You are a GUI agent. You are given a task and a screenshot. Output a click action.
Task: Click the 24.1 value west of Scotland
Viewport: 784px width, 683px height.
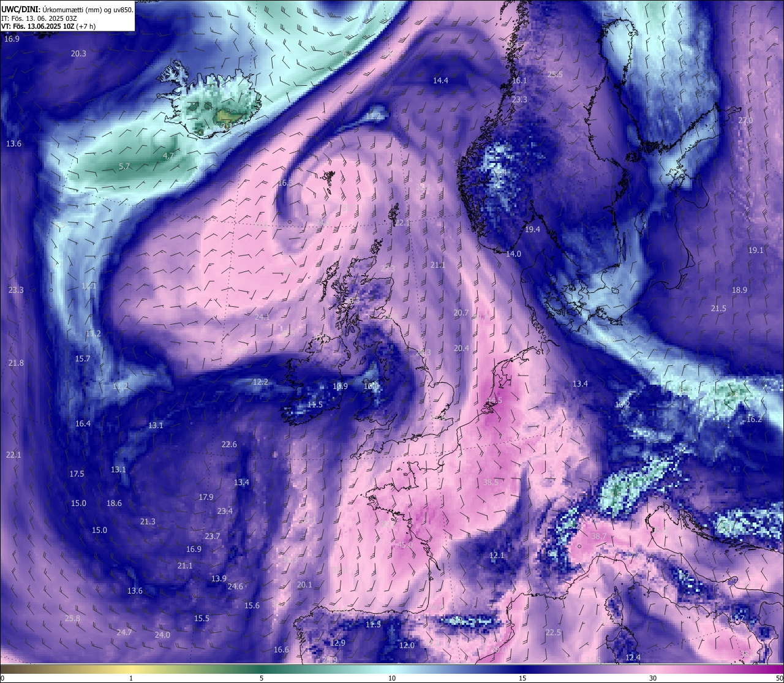(262, 317)
